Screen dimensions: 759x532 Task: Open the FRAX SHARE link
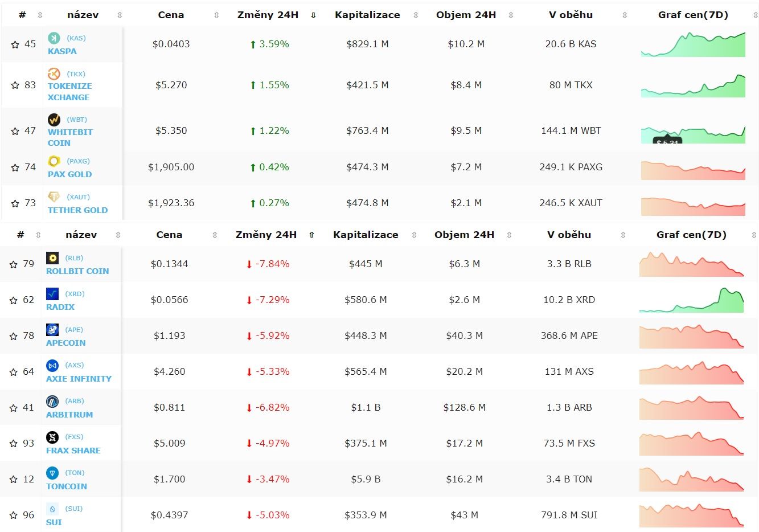[x=73, y=451]
